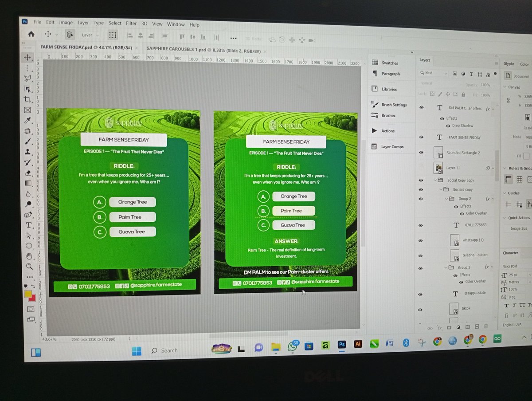The width and height of the screenshot is (532, 401).
Task: Collapse the Quick Actions section
Action: point(504,218)
